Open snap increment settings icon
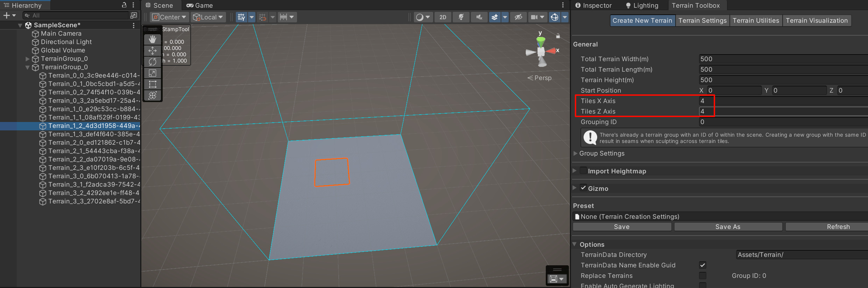The image size is (868, 288). tap(284, 17)
